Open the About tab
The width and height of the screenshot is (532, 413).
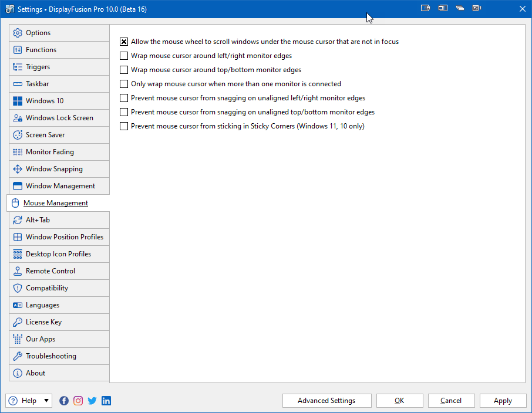tap(59, 373)
